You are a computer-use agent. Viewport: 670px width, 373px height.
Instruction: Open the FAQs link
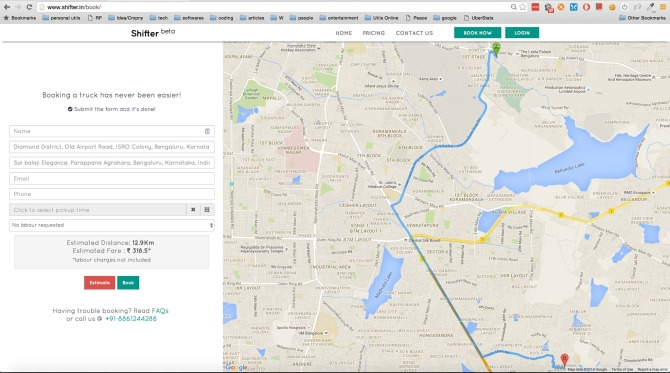click(x=160, y=311)
